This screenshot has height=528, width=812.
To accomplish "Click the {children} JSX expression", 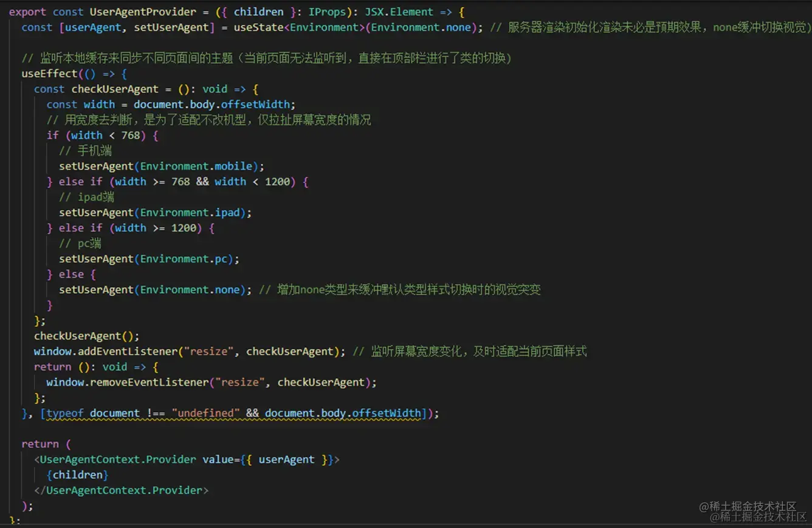I will tap(78, 475).
